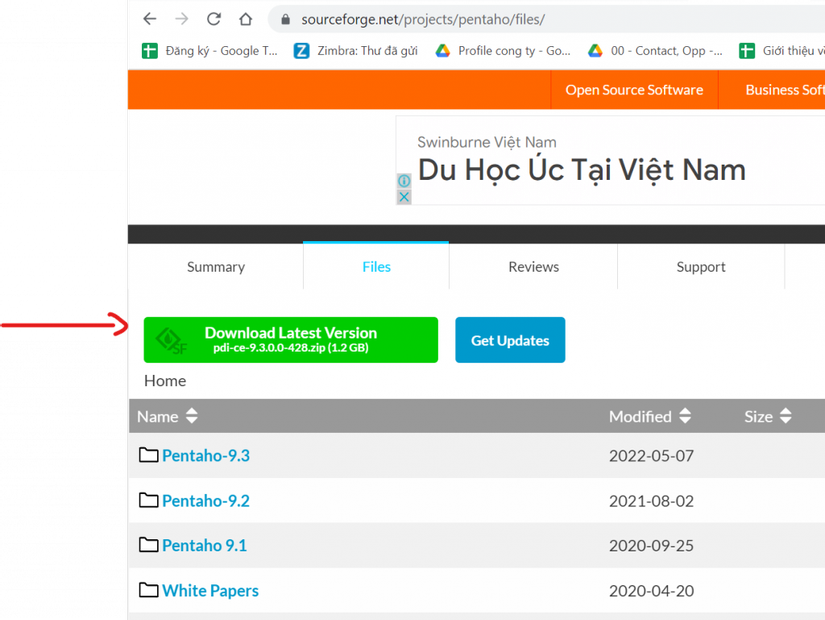The height and width of the screenshot is (620, 825).
Task: Click the ad info icon
Action: 404,181
